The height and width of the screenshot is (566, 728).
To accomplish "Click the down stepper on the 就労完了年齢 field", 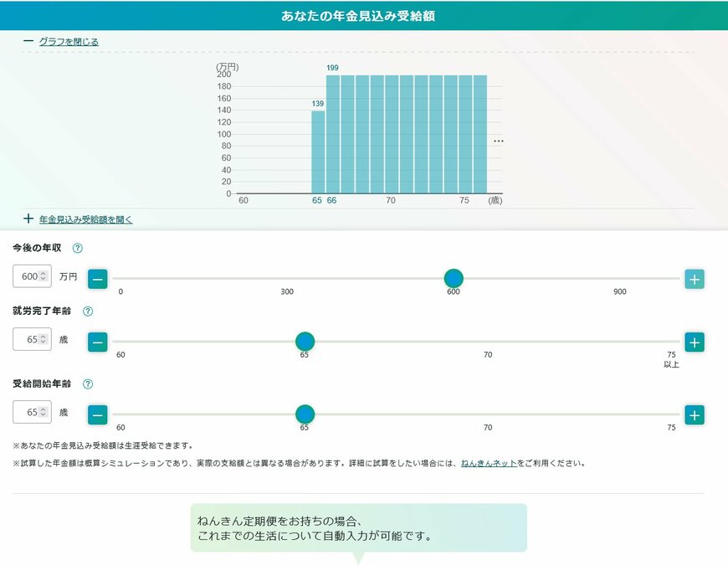I will coord(43,342).
